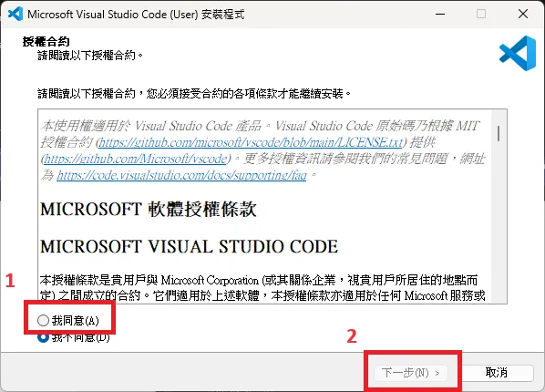Select the 我不同意(D) radio button
Screen dimensions: 545x392
tap(43, 337)
